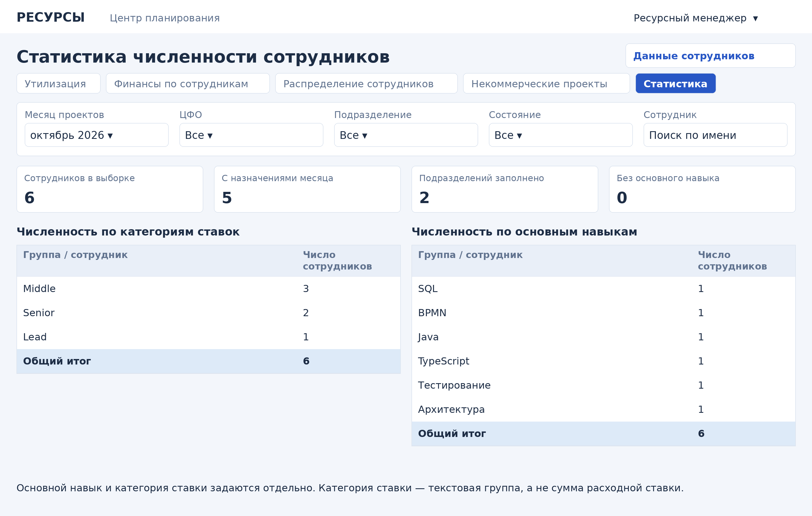Open the Ресурсный менеджер role dropdown
Screen dimensions: 812x516
click(x=696, y=18)
